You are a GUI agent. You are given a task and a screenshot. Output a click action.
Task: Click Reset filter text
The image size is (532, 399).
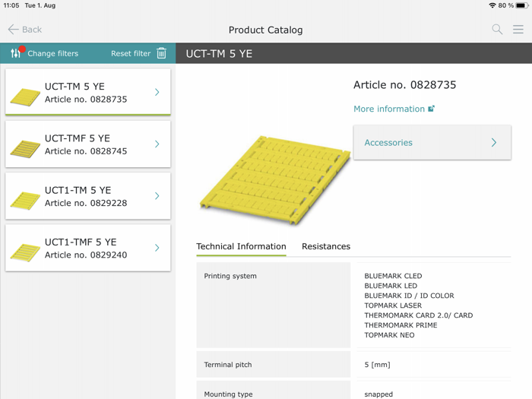131,53
